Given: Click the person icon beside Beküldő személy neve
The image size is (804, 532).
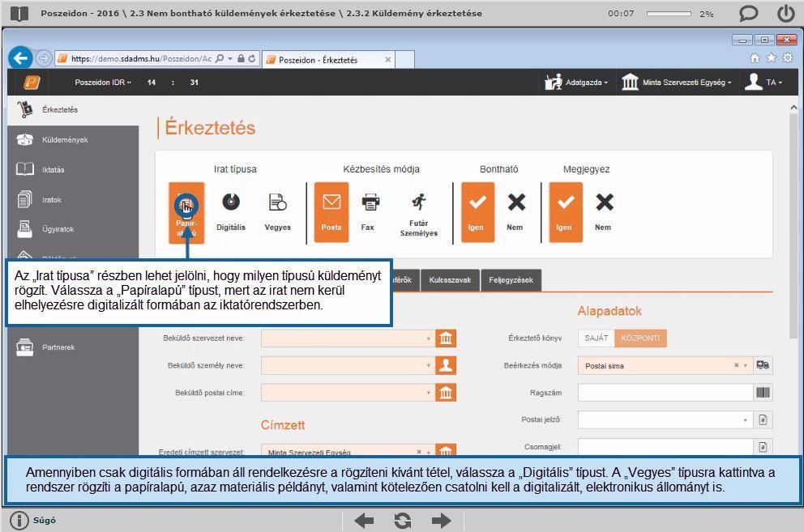Looking at the screenshot, I should pyautogui.click(x=446, y=365).
